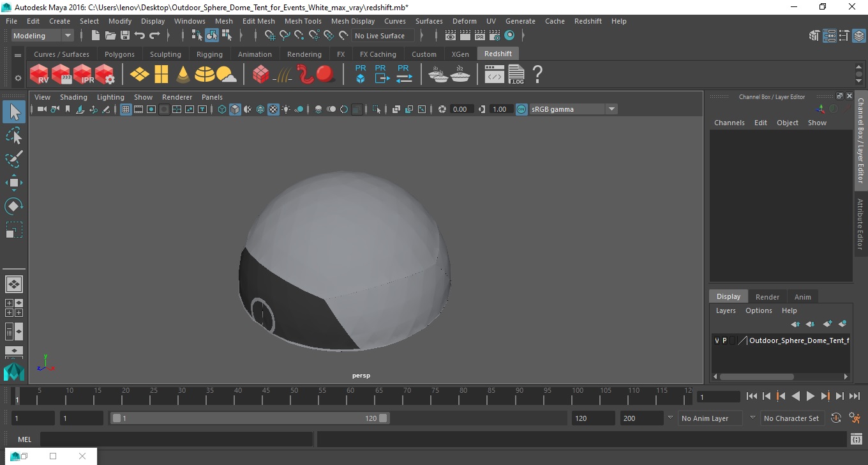
Task: Toggle layer playback P box
Action: 724,341
